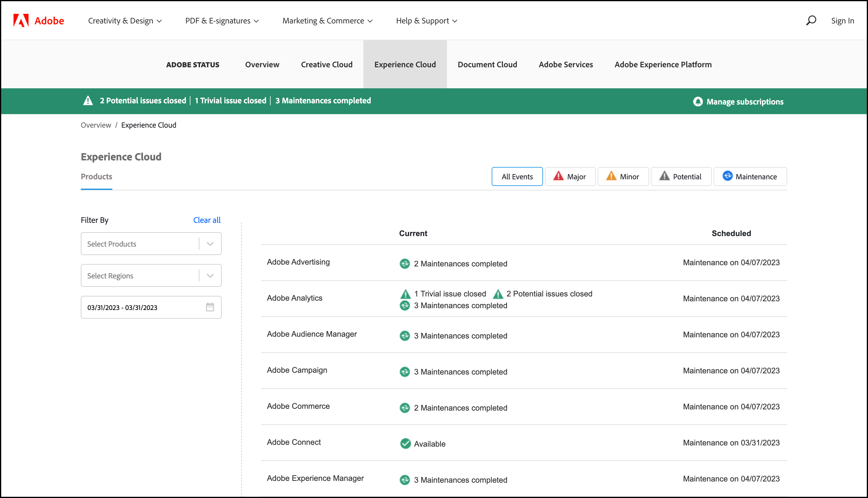
Task: Switch to the Creative Cloud tab
Action: [326, 65]
